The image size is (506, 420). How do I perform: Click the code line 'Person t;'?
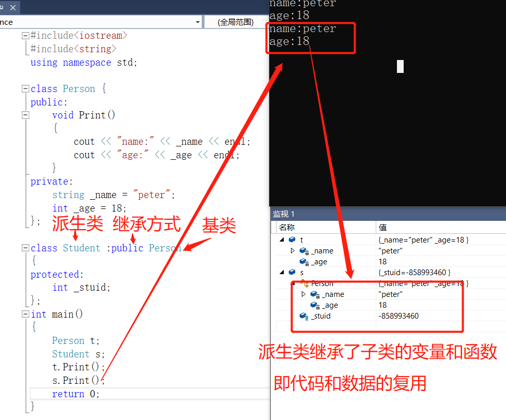(x=76, y=340)
